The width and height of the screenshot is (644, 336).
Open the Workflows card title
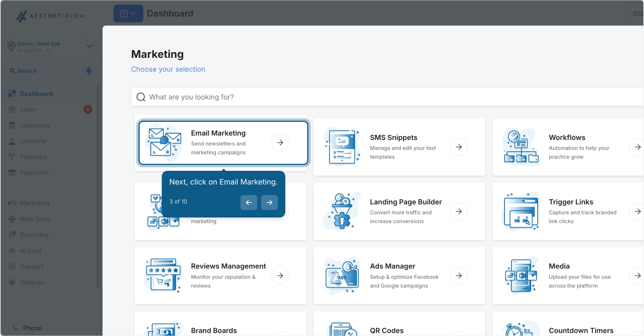[x=567, y=138]
